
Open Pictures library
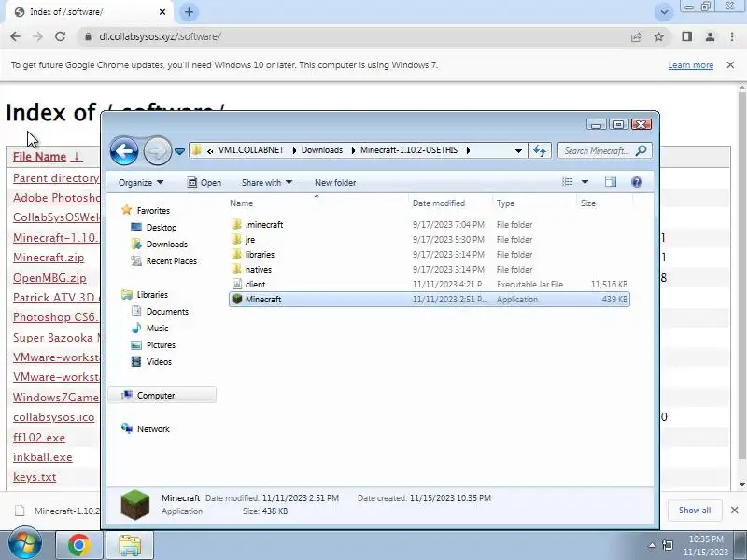(x=153, y=344)
